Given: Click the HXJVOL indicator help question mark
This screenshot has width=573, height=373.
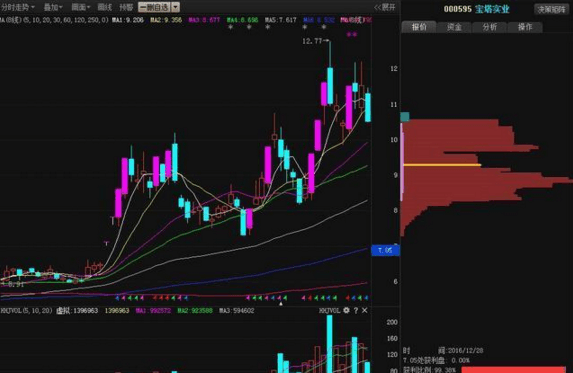Looking at the screenshot, I should tap(356, 310).
